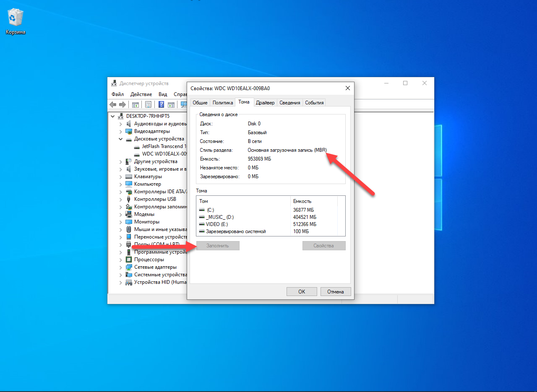This screenshot has height=392, width=537.
Task: Click the Основная загрузочная запись (MBR) value
Action: [x=287, y=150]
